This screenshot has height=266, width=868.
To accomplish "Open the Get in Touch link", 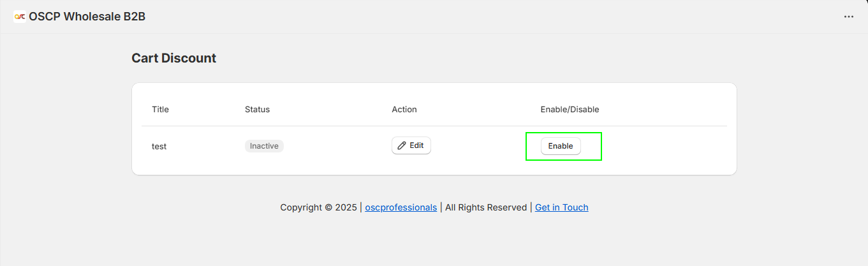I will (x=562, y=207).
